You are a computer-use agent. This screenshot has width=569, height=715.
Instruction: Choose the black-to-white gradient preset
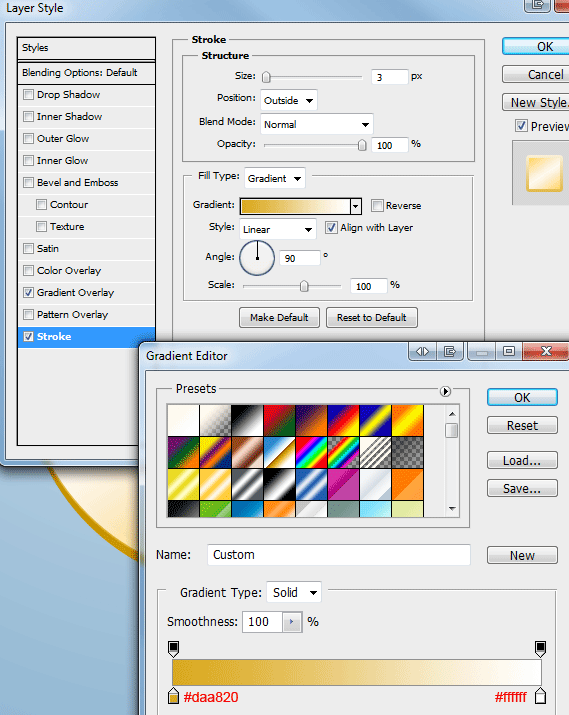tap(247, 420)
